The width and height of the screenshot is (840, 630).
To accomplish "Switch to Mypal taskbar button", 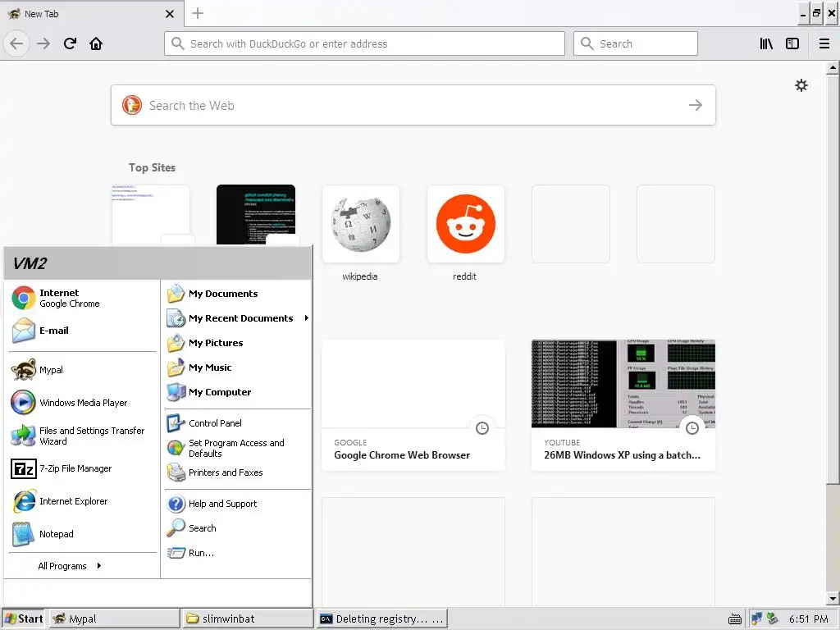I will click(x=114, y=619).
